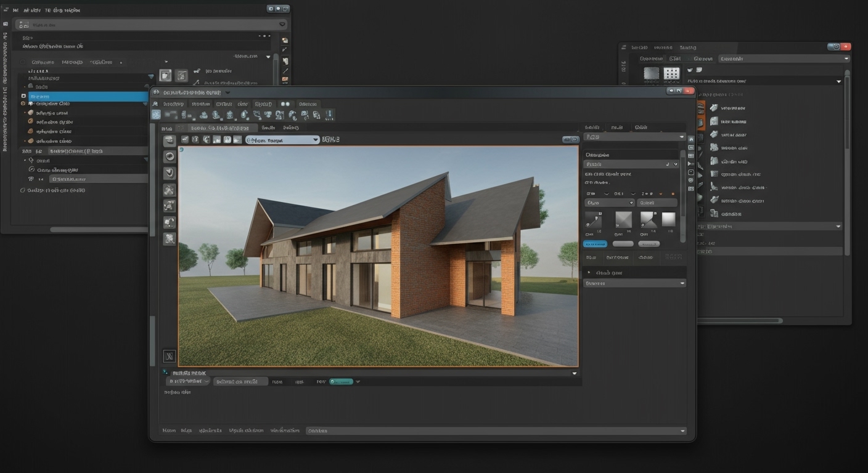Open the Scene dropdown in the render window toolbar
The height and width of the screenshot is (473, 868).
point(282,139)
